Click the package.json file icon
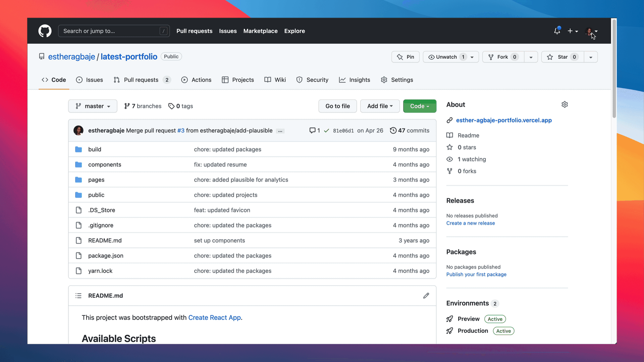The image size is (644, 362). coord(78,256)
